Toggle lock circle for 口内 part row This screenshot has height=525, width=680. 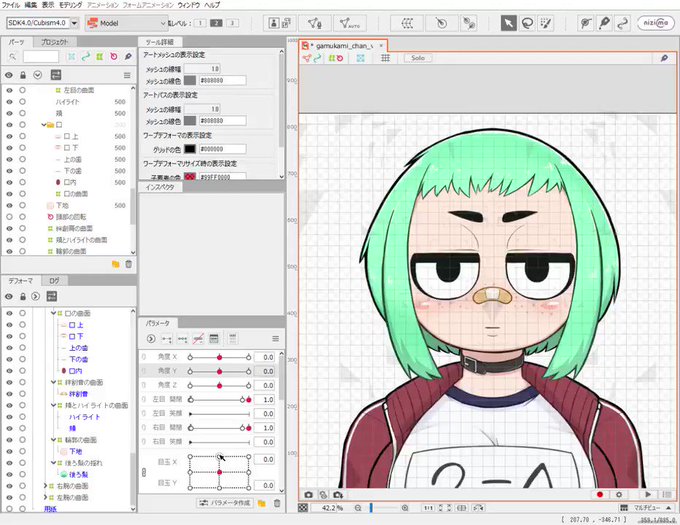coord(22,183)
